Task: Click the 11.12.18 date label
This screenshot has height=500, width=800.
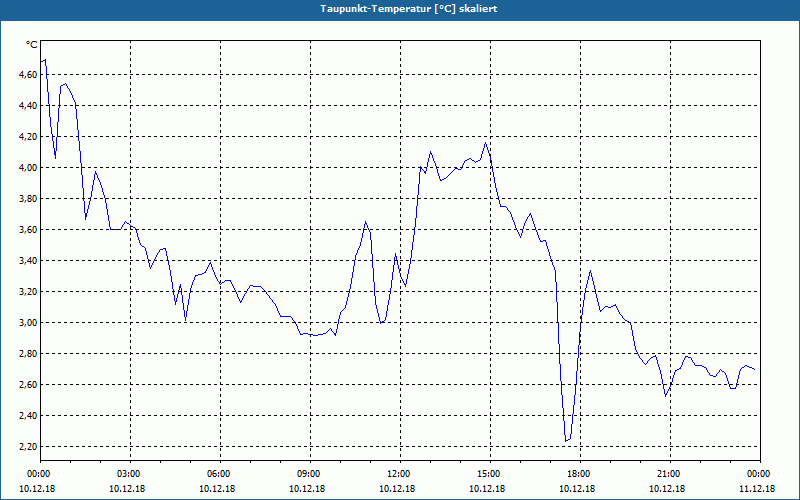Action: (757, 489)
